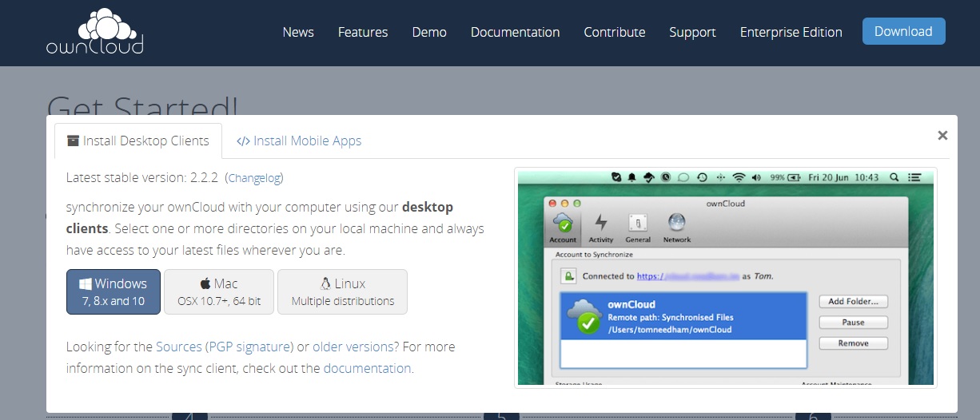Click the https server link in the screenshot
This screenshot has height=420, width=980.
coord(687,275)
